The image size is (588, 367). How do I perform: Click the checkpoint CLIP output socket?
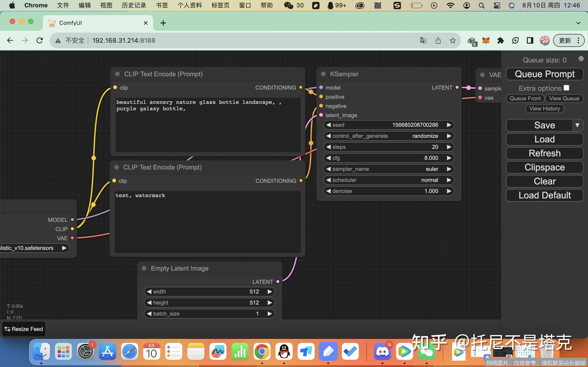pyautogui.click(x=72, y=229)
